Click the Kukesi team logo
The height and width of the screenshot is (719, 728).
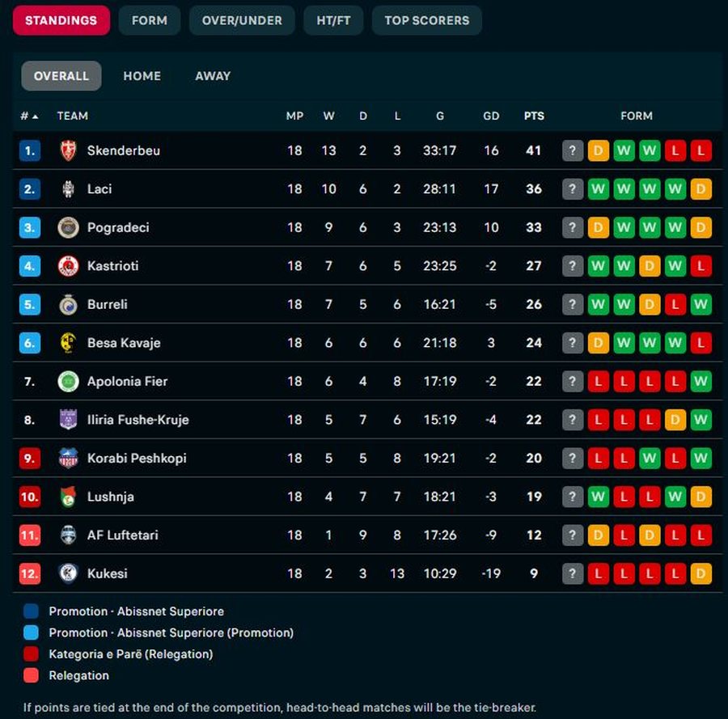(68, 573)
